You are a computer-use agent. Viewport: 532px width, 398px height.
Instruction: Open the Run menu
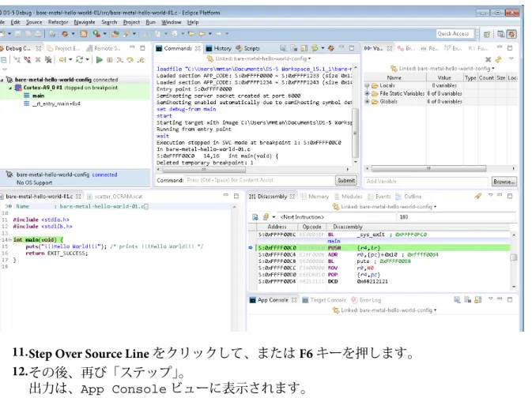click(150, 22)
